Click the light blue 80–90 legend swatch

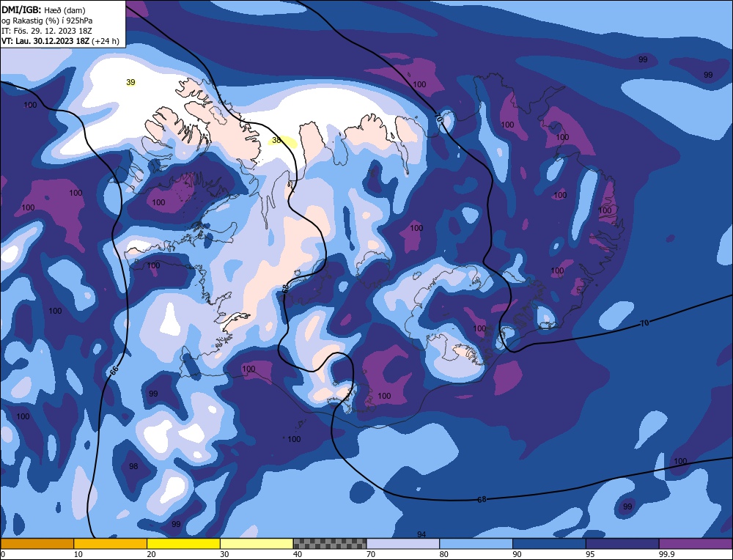pos(476,543)
